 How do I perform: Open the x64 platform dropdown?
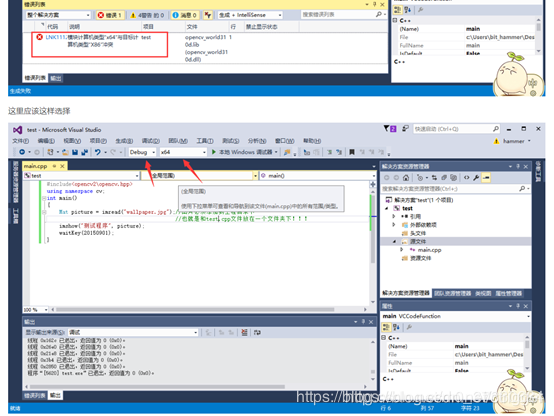(183, 152)
